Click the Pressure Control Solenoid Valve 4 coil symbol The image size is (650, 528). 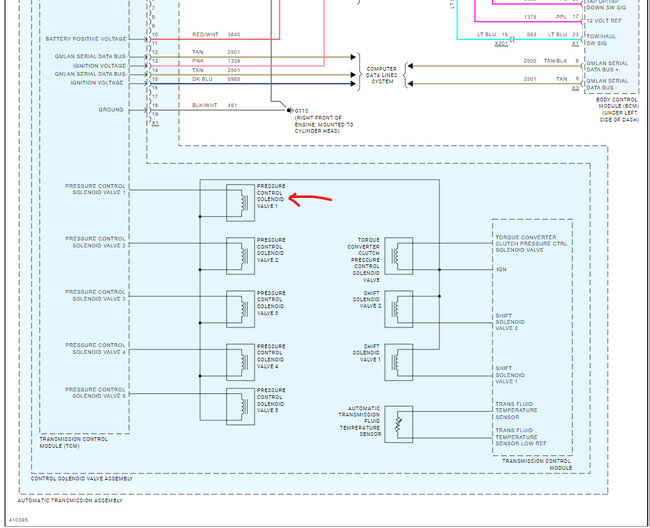point(240,362)
